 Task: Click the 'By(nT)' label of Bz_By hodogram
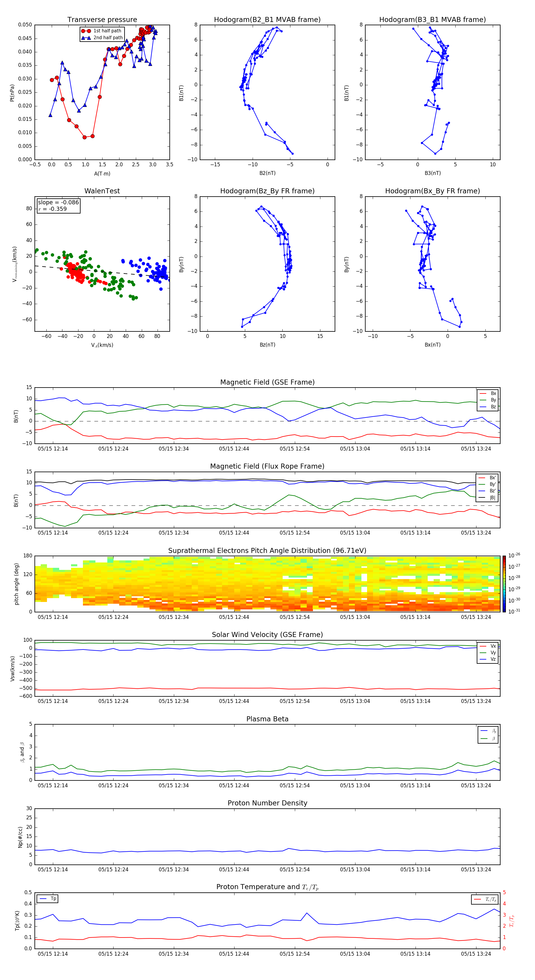pos(181,264)
